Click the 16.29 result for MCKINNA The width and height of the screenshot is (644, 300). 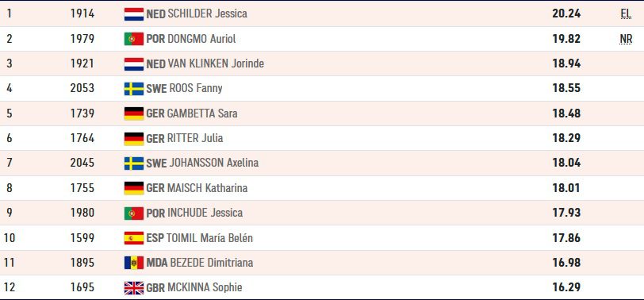pos(566,287)
